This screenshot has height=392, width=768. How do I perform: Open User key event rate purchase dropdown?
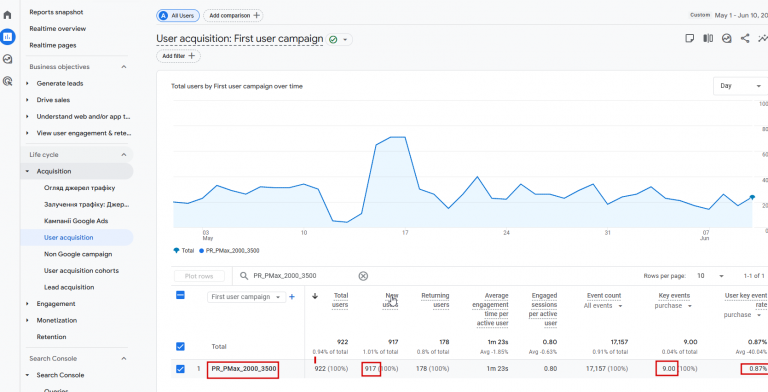[x=744, y=315]
